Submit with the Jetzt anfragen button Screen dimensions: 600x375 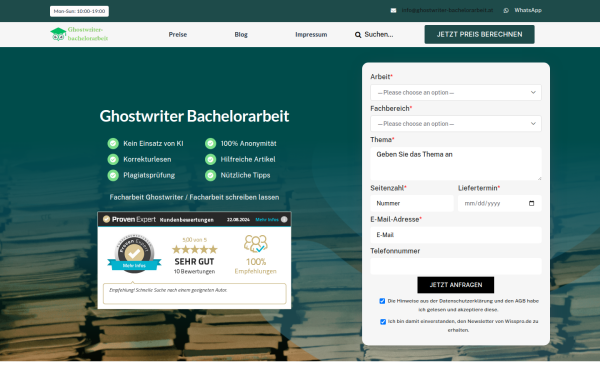tap(456, 285)
